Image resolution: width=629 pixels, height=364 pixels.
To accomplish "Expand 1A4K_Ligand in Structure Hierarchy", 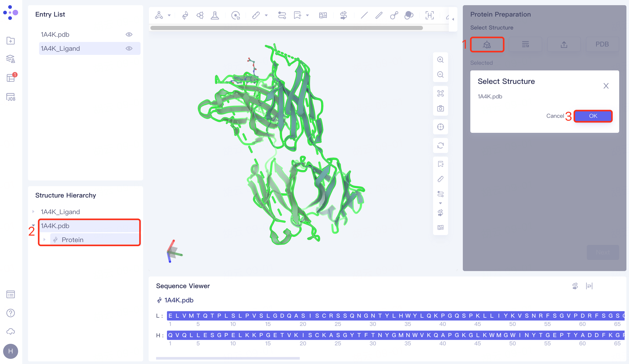I will [33, 212].
